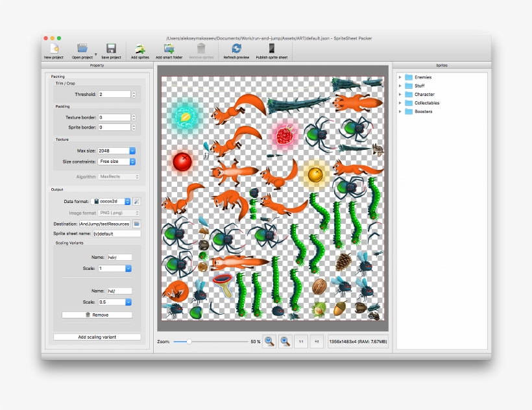Image resolution: width=532 pixels, height=410 pixels.
Task: Expand the Enemies folder
Action: click(x=401, y=77)
